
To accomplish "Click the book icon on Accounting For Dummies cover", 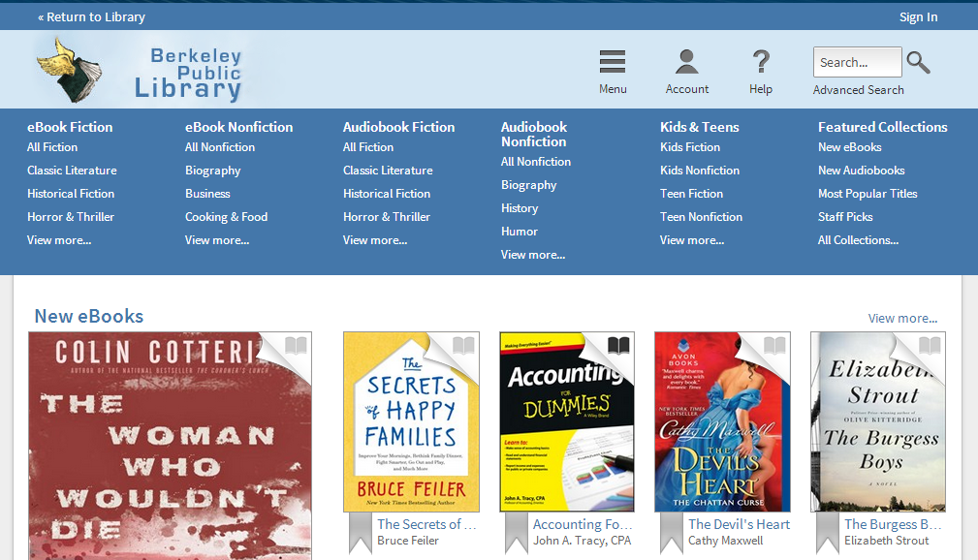I will coord(618,345).
